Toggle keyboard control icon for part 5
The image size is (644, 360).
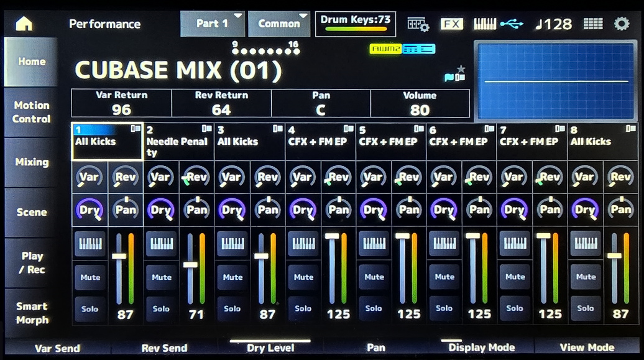coord(374,244)
